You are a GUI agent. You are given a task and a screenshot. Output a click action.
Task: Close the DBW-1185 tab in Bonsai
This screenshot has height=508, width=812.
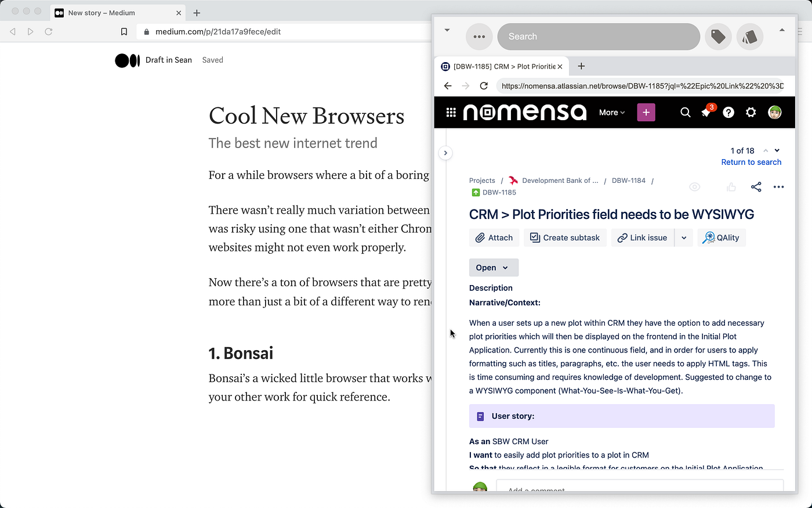click(560, 67)
